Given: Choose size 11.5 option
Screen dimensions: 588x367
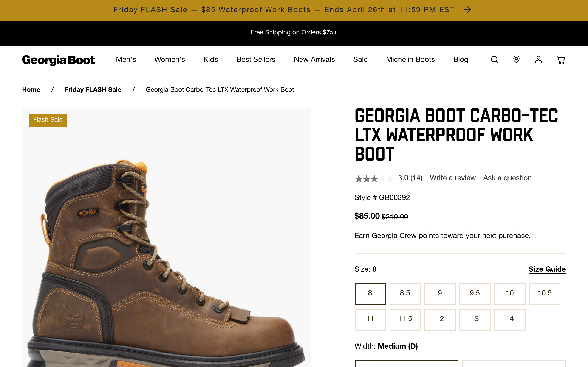Looking at the screenshot, I should [405, 319].
